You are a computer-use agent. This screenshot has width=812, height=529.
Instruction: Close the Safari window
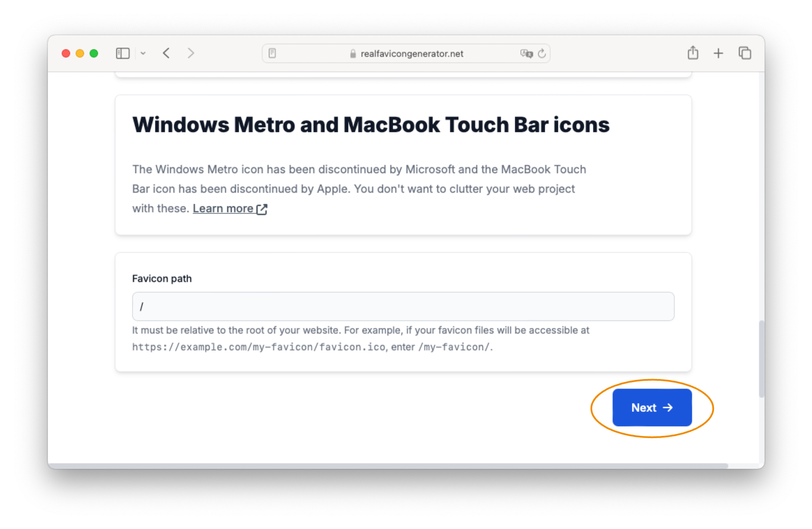coord(66,53)
